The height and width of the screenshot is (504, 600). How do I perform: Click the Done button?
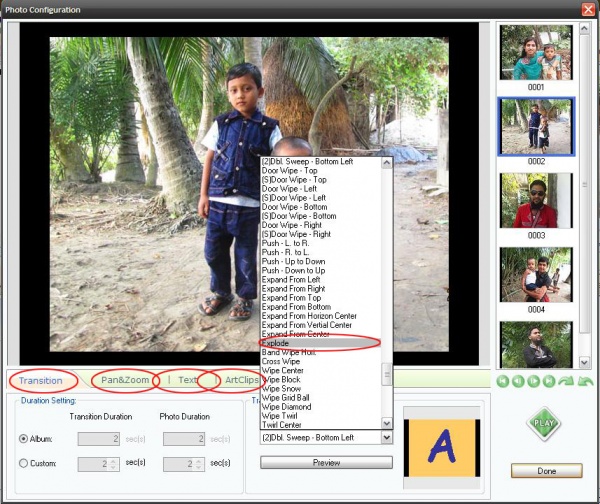tap(546, 471)
